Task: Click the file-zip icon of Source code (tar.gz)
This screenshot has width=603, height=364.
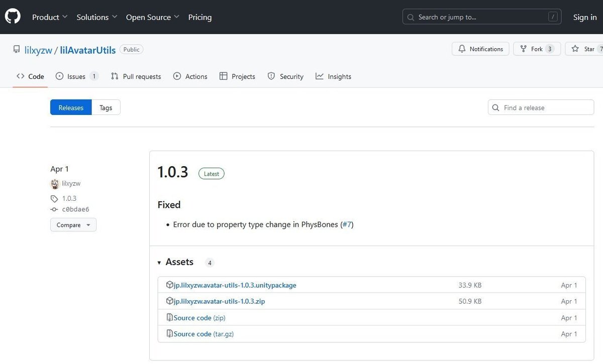Action: [169, 334]
